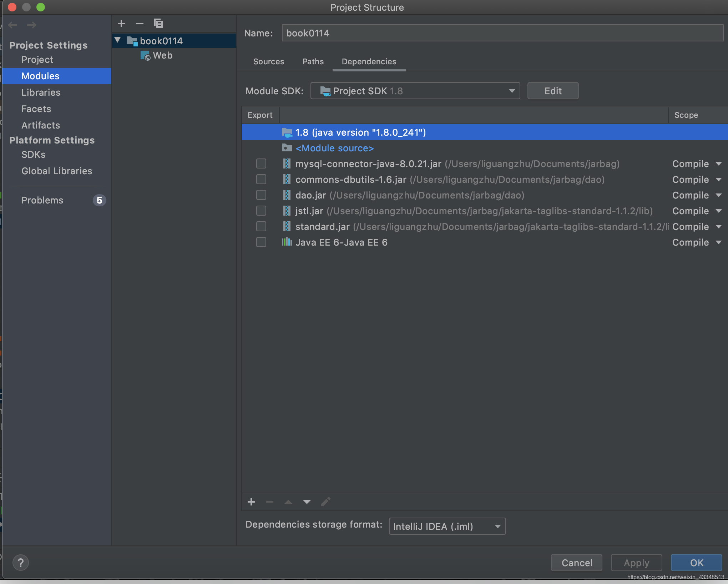The height and width of the screenshot is (584, 728).
Task: Toggle export checkbox for dao.jar
Action: [261, 195]
